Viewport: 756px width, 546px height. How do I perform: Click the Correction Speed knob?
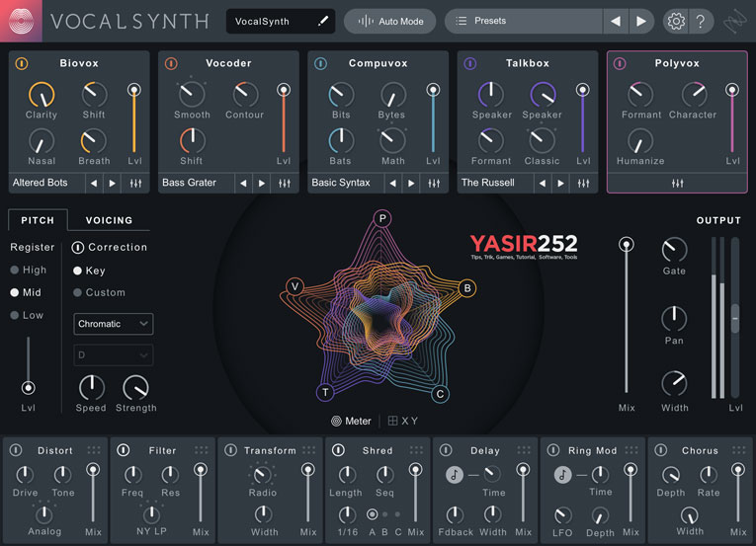(x=92, y=387)
